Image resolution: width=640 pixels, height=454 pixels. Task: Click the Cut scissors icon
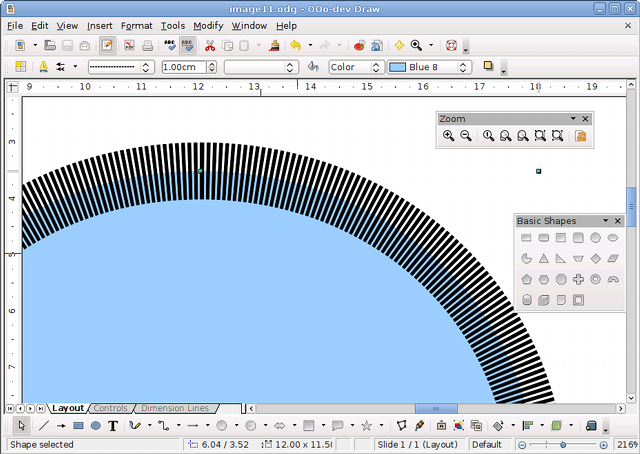point(210,46)
